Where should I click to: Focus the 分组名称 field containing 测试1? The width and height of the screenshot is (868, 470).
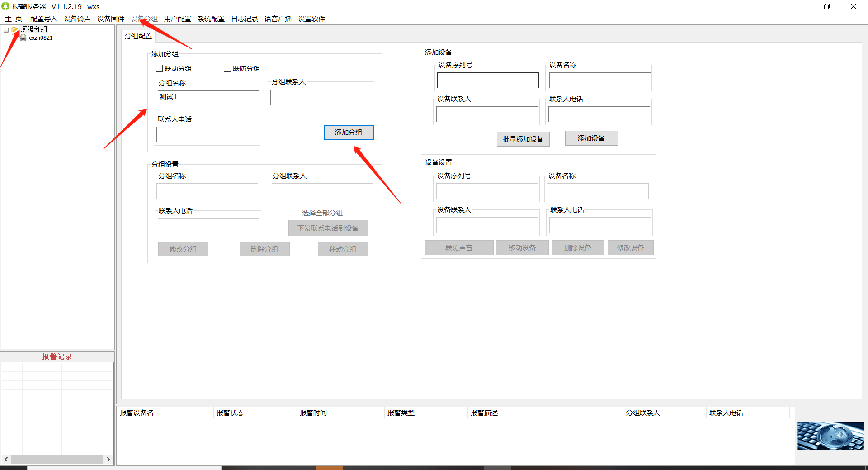pos(208,98)
